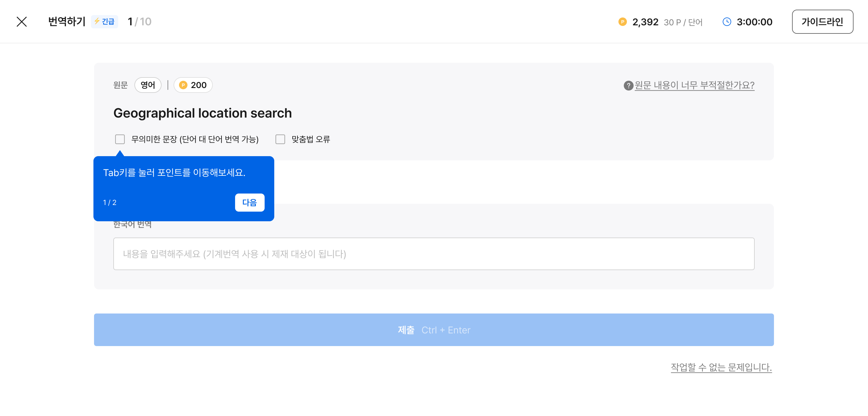Image resolution: width=868 pixels, height=416 pixels.
Task: Click the 3:00:00 timer text
Action: [x=754, y=22]
